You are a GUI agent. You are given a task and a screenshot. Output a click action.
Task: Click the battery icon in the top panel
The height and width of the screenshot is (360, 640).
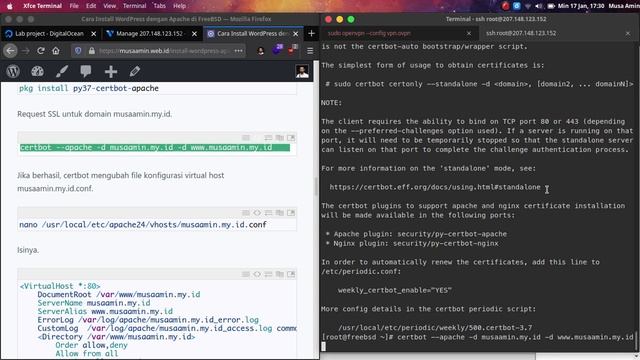pyautogui.click(x=551, y=6)
